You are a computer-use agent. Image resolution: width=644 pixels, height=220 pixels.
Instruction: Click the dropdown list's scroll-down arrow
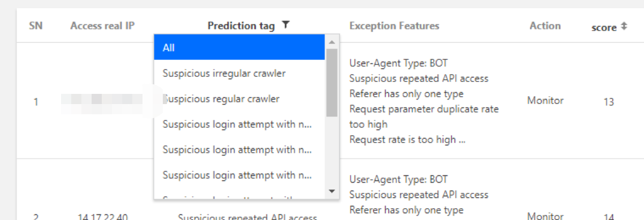point(332,191)
